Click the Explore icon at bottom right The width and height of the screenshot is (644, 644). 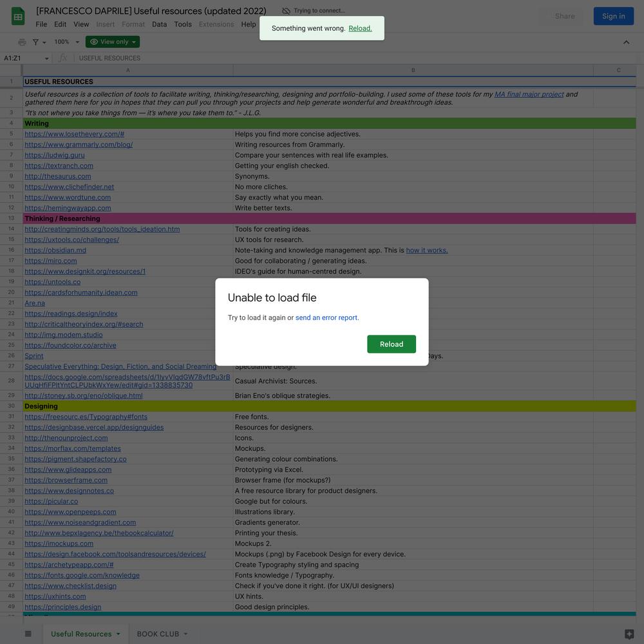629,634
